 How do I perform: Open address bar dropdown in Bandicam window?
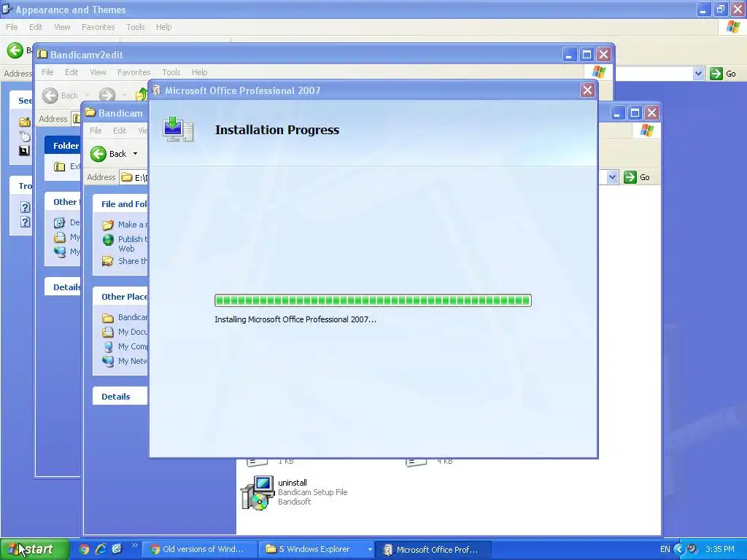[x=612, y=177]
